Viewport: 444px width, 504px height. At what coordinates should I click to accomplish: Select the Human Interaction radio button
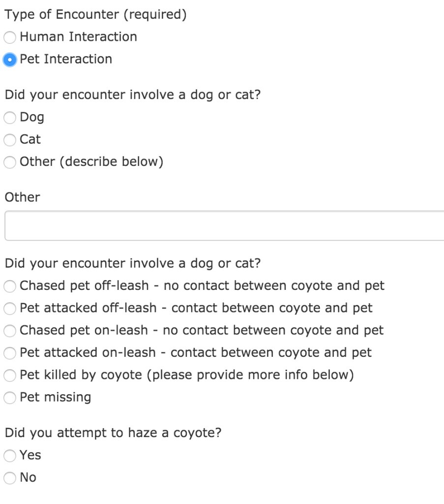[x=10, y=37]
